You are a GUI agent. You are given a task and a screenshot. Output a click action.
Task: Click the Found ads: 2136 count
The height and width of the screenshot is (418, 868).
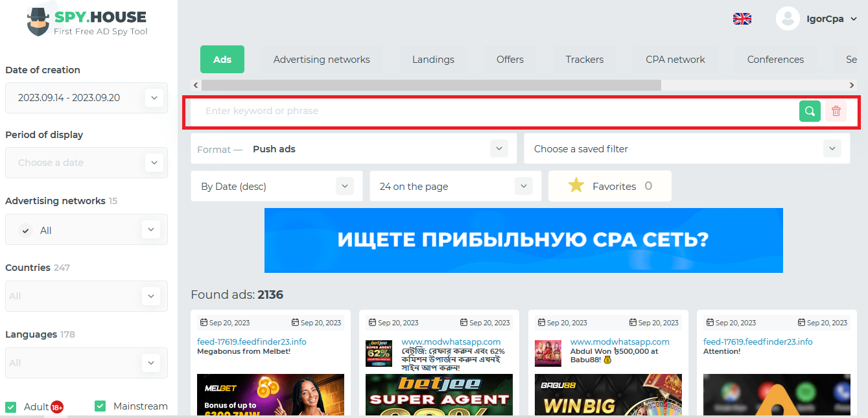tap(237, 295)
